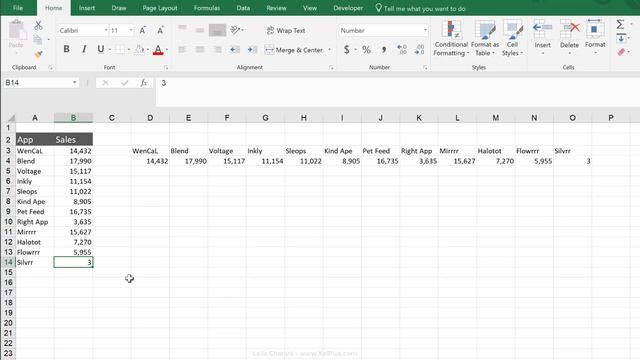Viewport: 640px width, 360px height.
Task: Open fill color dropdown arrow
Action: (148, 50)
